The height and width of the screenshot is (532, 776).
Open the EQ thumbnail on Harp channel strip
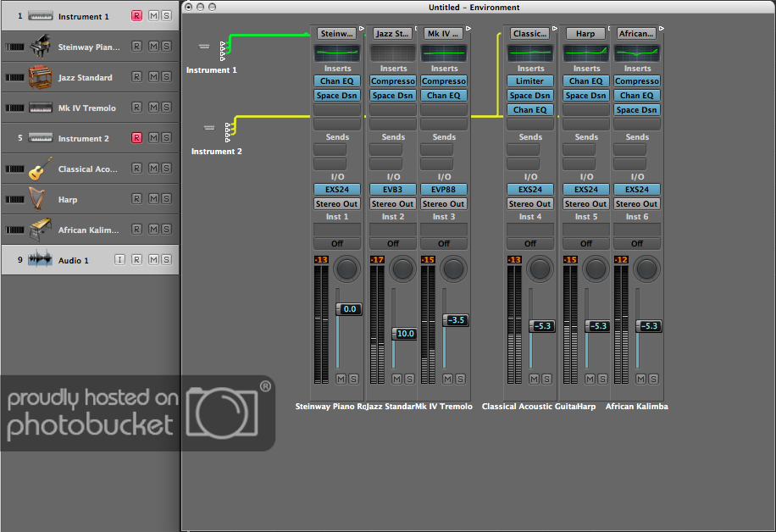[x=585, y=53]
